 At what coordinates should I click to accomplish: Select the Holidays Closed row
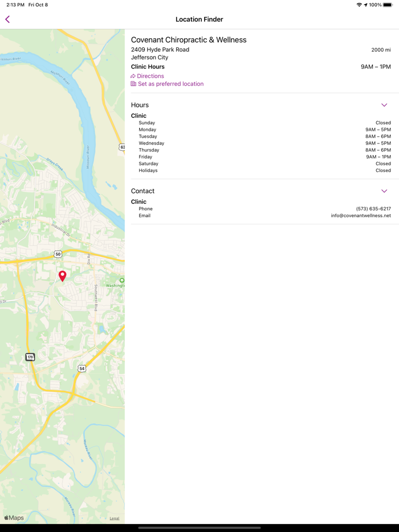(x=264, y=170)
